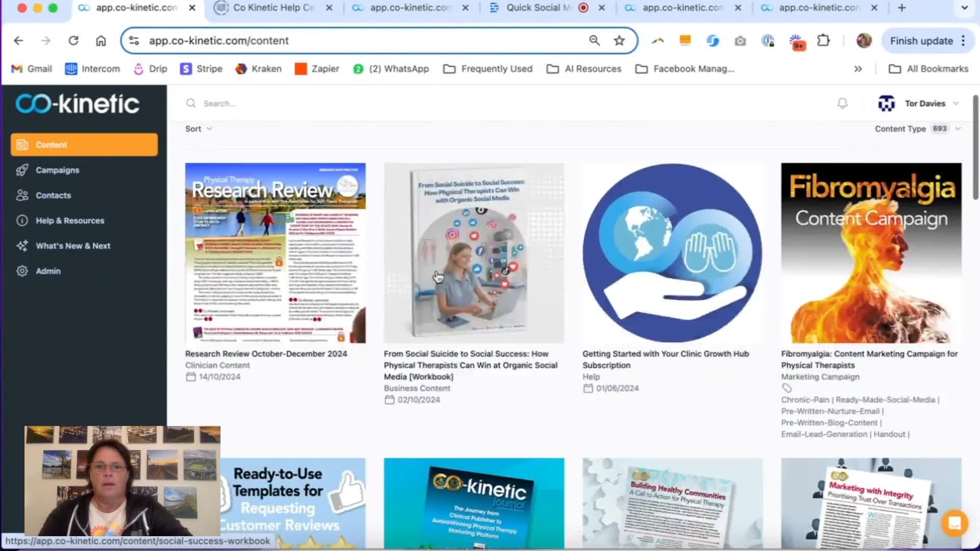Click the Fibromyalgia Content Campaign thumbnail
The width and height of the screenshot is (980, 551).
click(871, 253)
